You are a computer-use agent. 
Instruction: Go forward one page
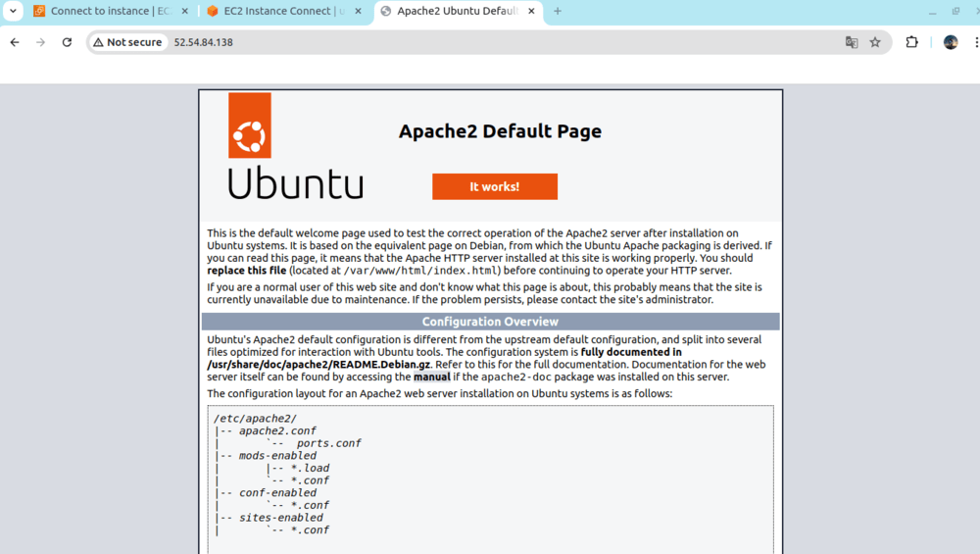pos(40,42)
